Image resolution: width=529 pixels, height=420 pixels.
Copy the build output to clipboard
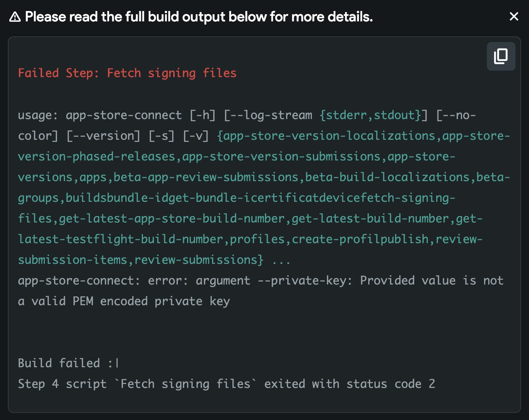tap(501, 56)
